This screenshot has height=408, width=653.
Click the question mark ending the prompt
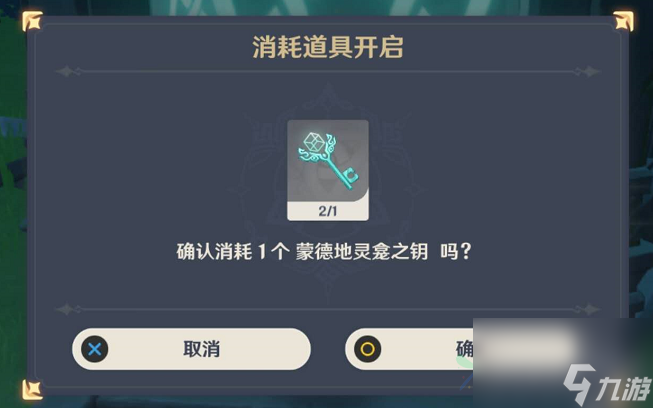click(x=466, y=252)
